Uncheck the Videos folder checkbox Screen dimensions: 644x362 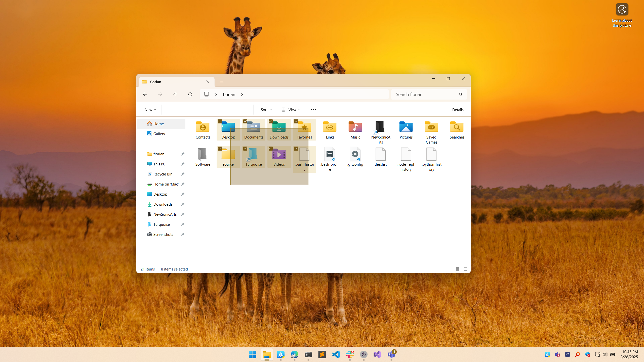tap(271, 149)
